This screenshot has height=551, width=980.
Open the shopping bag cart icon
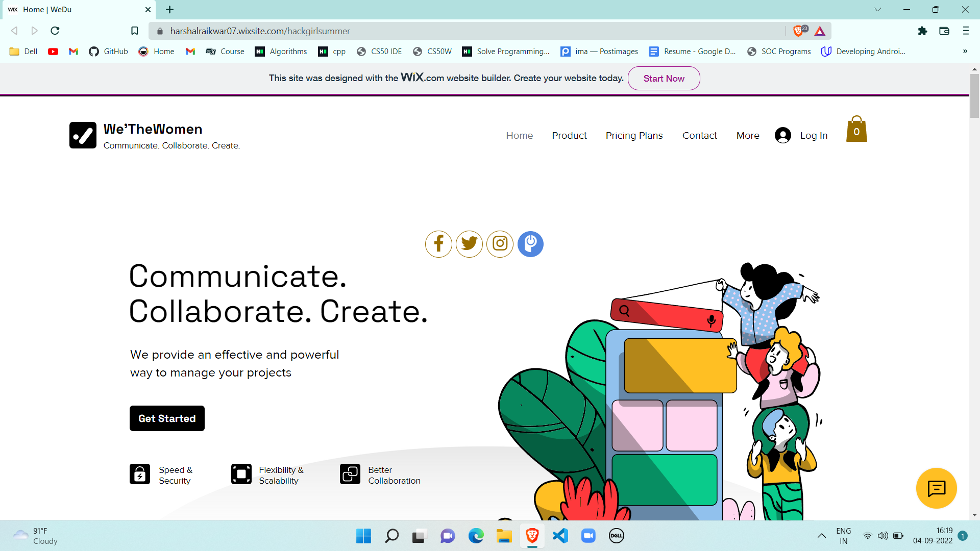(x=856, y=130)
